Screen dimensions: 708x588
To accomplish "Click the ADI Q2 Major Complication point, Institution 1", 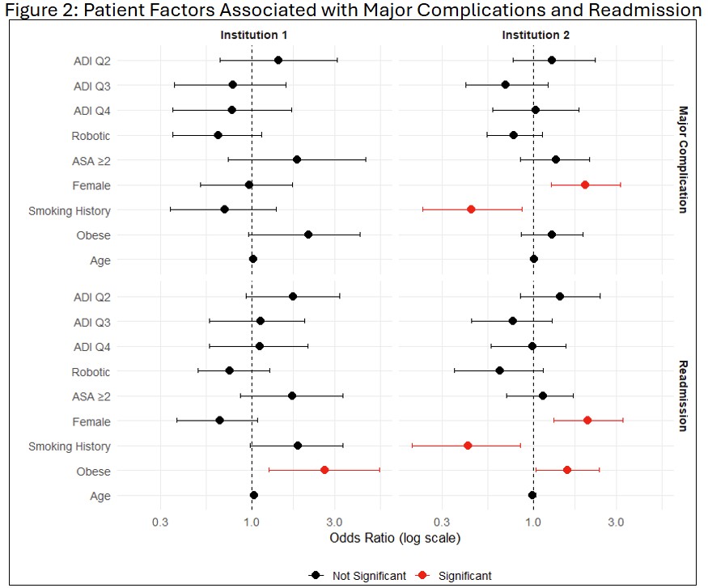I will [278, 60].
